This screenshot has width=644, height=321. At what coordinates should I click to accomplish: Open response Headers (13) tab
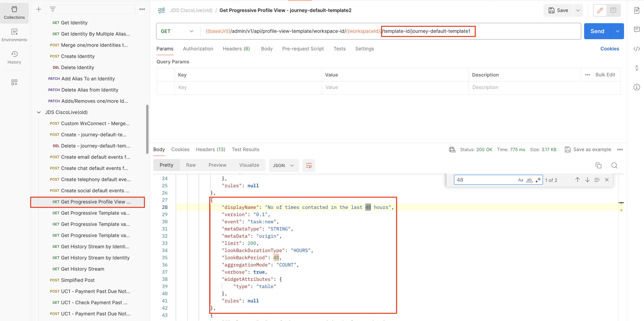[x=210, y=150]
